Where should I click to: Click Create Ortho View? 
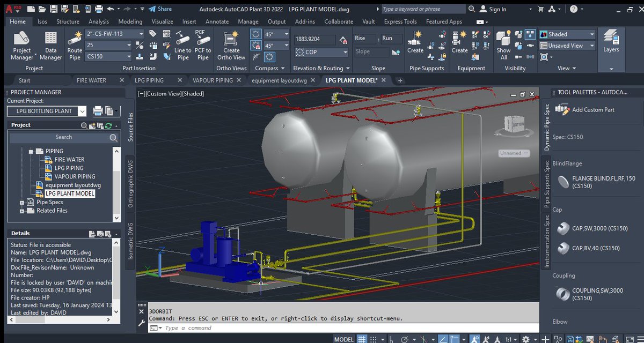pos(231,46)
